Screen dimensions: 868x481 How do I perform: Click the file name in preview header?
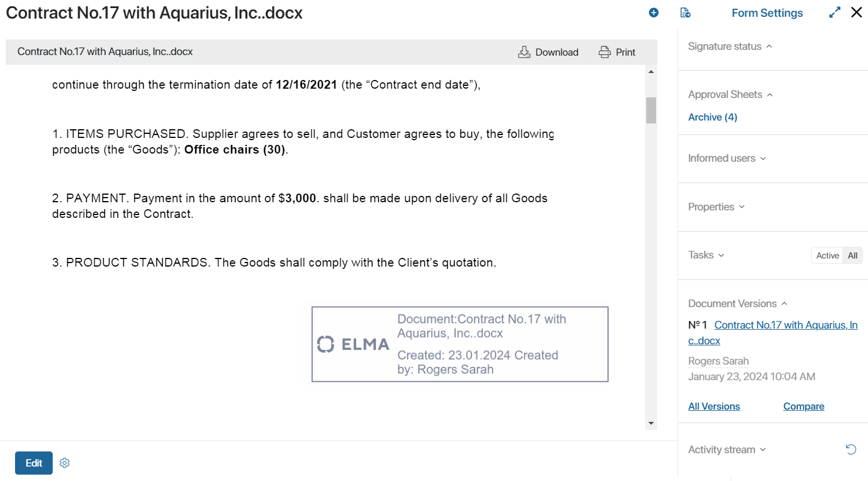click(x=105, y=52)
